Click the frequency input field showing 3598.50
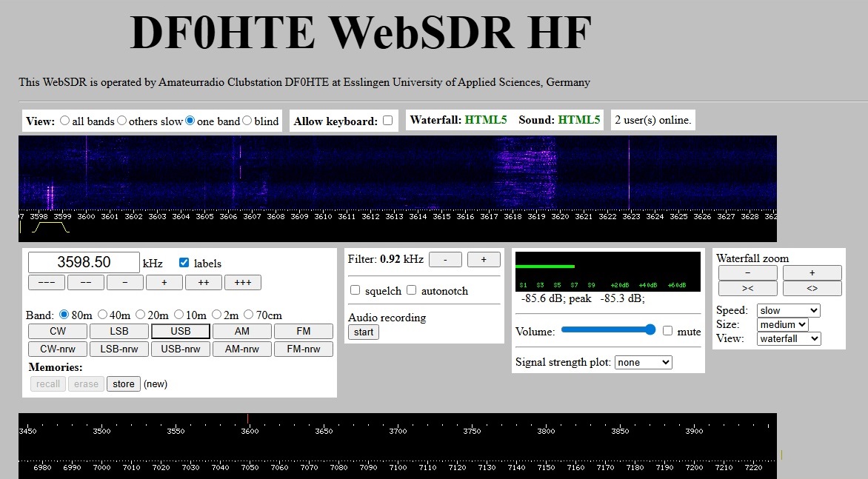This screenshot has width=868, height=479. click(x=83, y=261)
